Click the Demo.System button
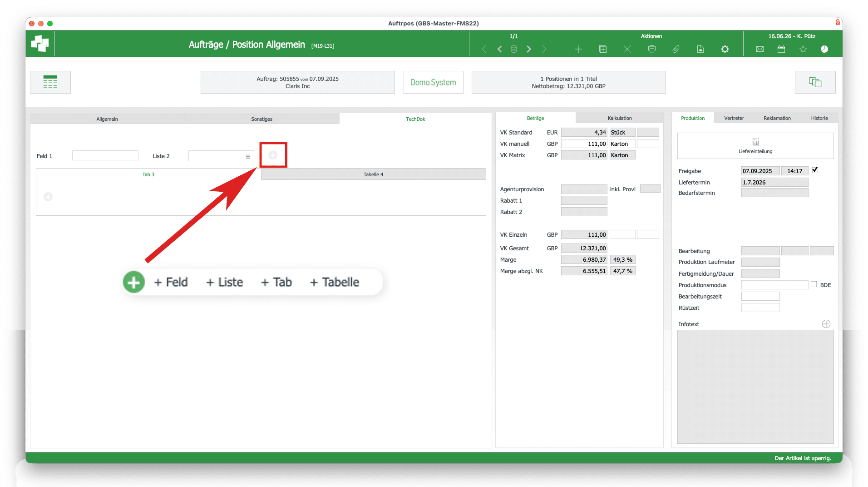 (x=433, y=82)
